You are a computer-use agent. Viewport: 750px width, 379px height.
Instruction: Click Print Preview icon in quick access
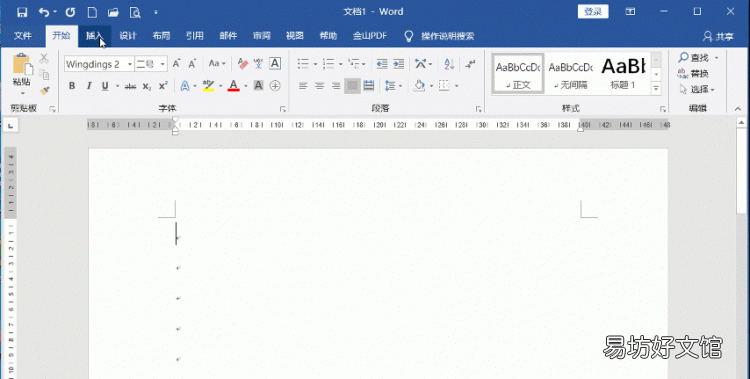135,12
